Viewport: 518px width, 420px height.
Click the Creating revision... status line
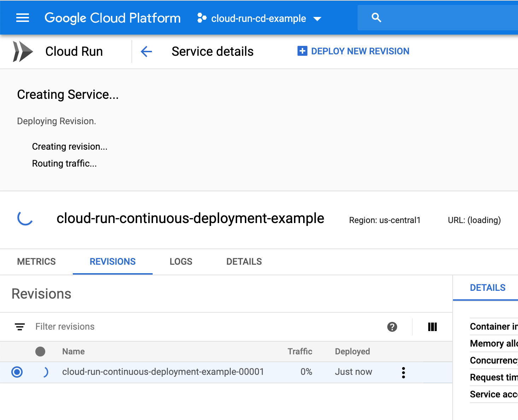[x=70, y=146]
